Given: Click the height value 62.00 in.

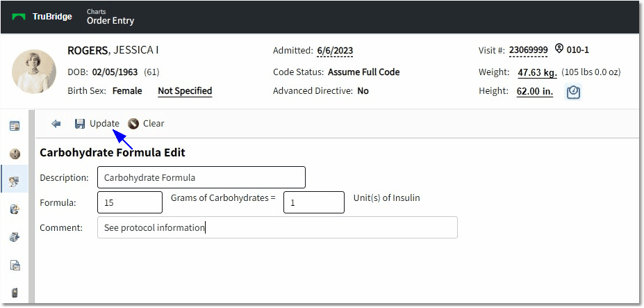Looking at the screenshot, I should 535,92.
